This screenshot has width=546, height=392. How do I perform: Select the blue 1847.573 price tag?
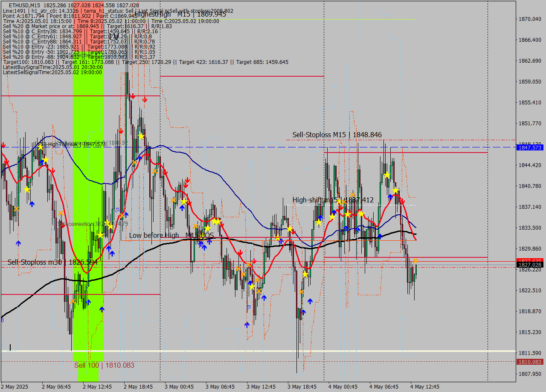click(x=530, y=147)
